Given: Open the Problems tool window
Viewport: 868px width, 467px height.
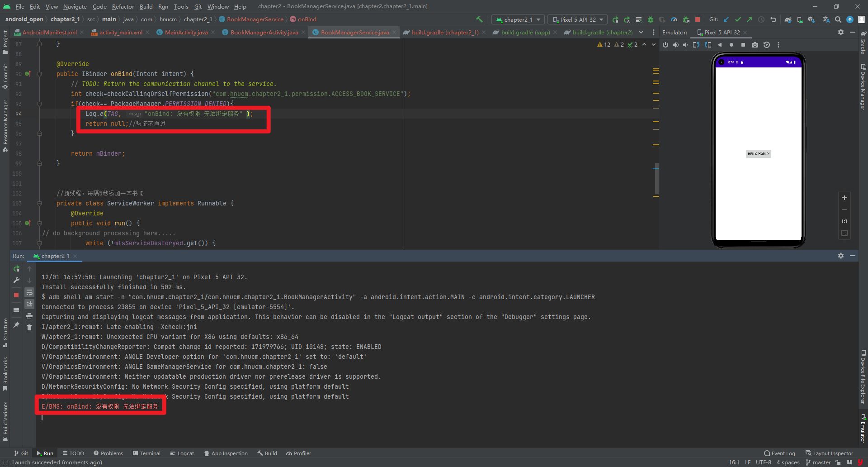Looking at the screenshot, I should 108,453.
